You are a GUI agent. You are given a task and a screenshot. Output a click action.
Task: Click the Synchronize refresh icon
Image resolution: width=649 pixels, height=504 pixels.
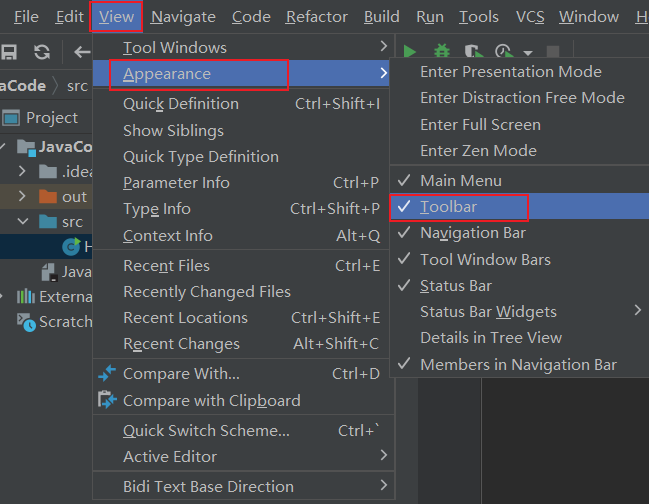click(x=42, y=52)
